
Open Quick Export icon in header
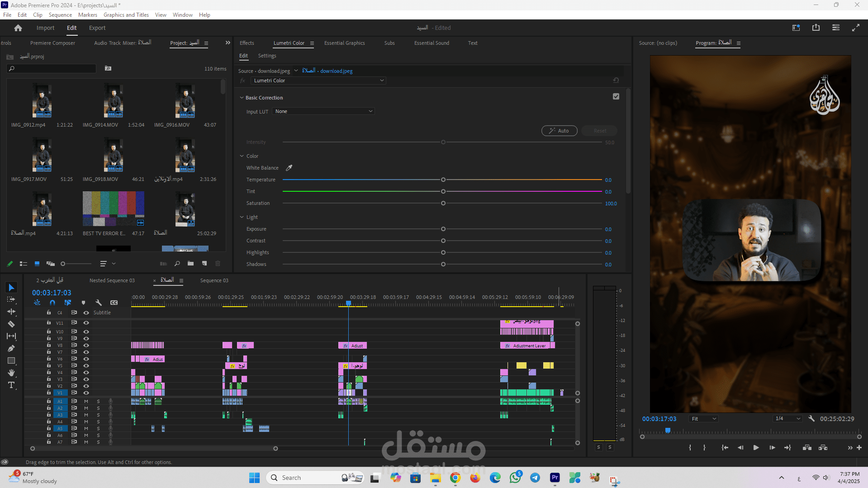pyautogui.click(x=816, y=28)
